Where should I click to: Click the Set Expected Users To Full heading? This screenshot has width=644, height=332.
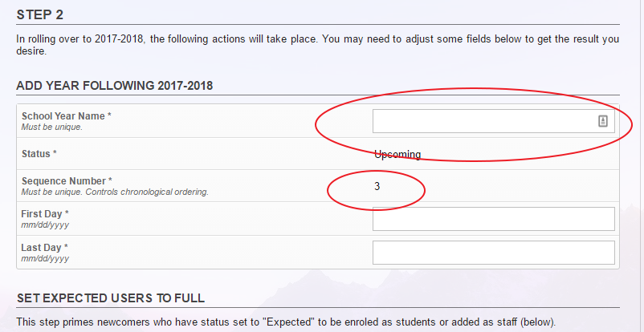[x=111, y=298]
